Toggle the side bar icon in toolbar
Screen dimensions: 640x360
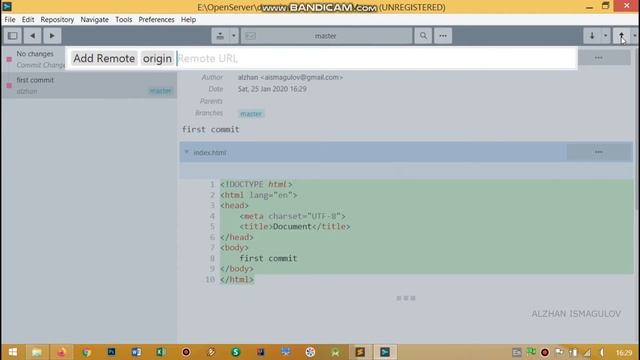[13, 36]
